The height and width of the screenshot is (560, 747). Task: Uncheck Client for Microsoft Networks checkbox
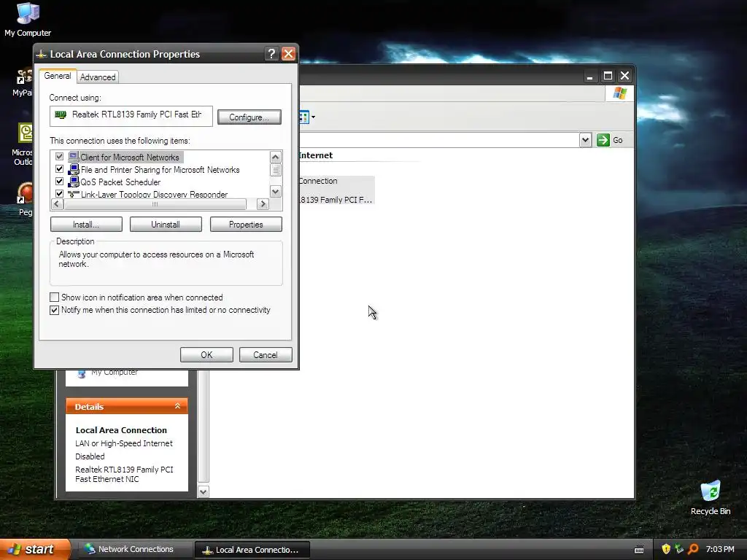point(60,157)
